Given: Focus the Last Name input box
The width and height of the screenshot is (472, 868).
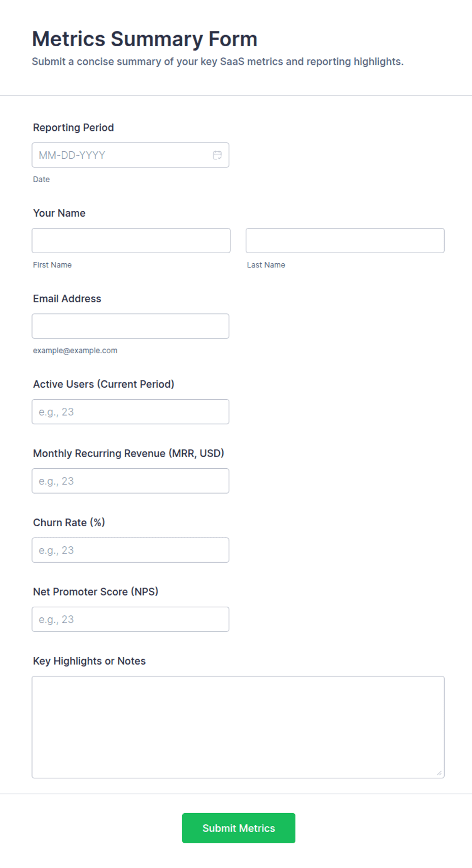Looking at the screenshot, I should pyautogui.click(x=345, y=240).
